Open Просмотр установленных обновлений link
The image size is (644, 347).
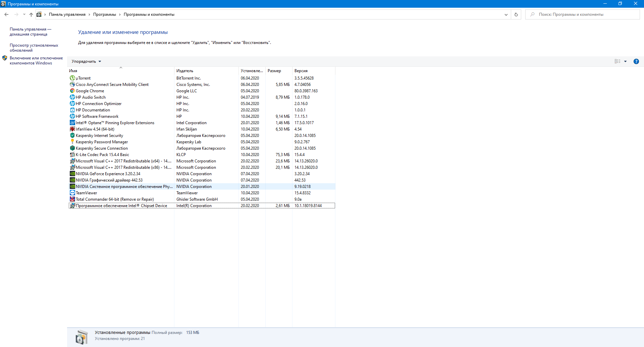click(34, 48)
